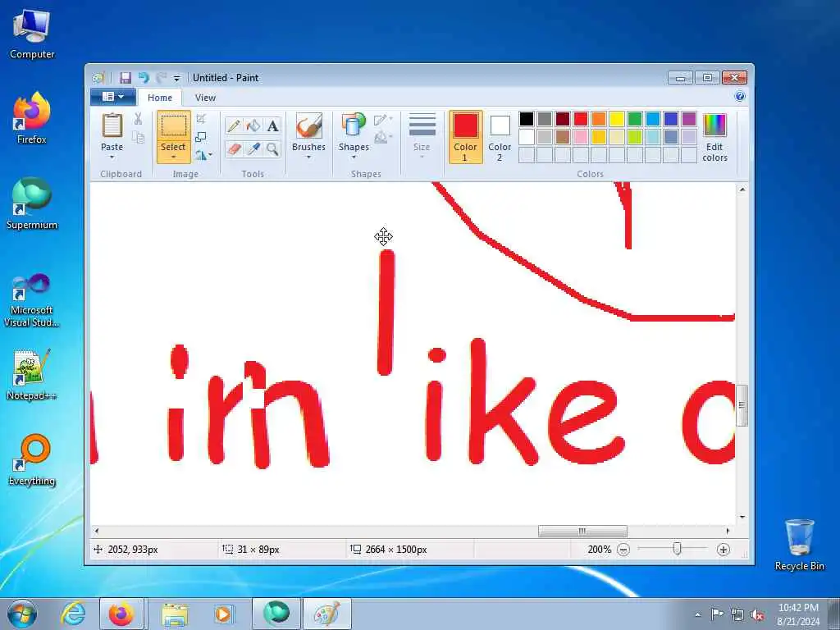The width and height of the screenshot is (840, 630).
Task: Pick the orange color swatch
Action: (x=598, y=118)
